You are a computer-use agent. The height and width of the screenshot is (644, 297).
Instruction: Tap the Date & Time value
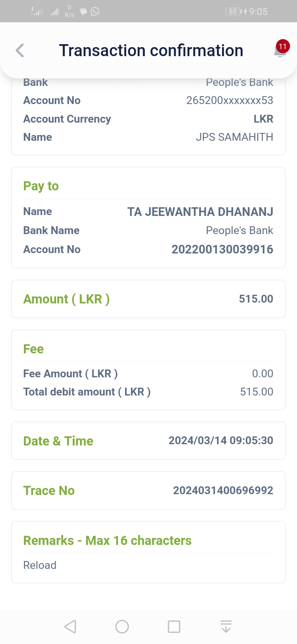click(221, 440)
